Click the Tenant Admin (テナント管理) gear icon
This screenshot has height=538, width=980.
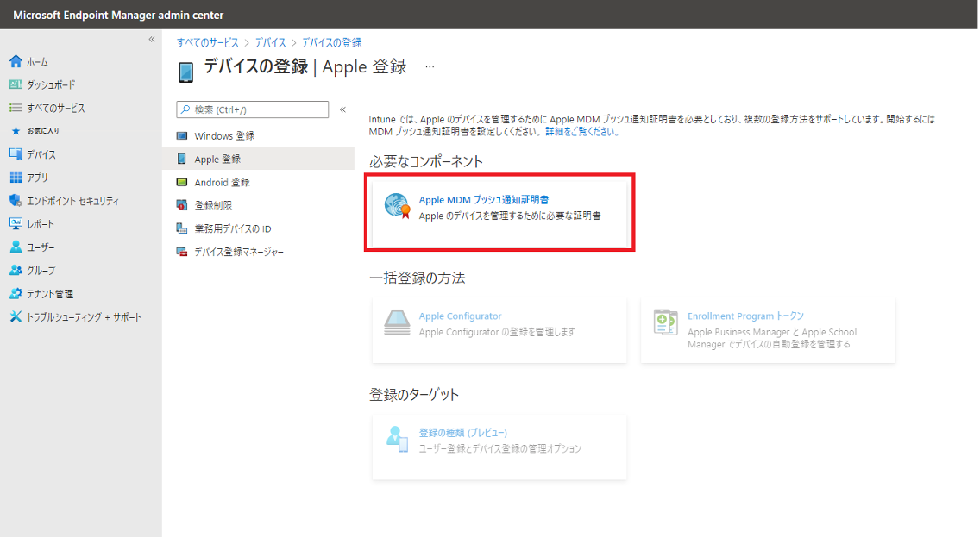pyautogui.click(x=16, y=293)
